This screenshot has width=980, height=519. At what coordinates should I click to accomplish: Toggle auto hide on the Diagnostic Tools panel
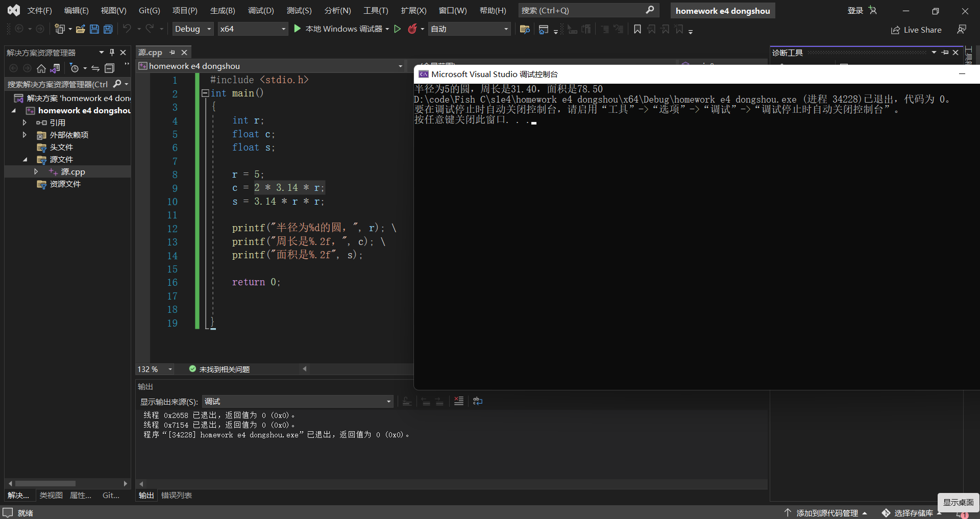tap(945, 53)
